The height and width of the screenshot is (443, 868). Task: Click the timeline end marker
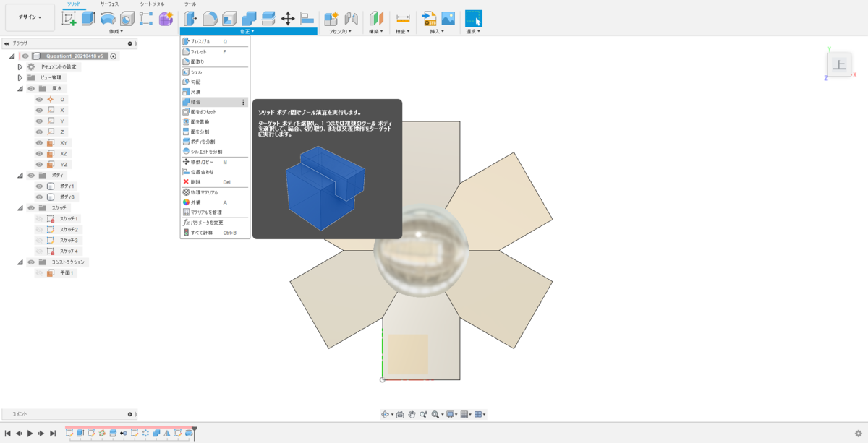pos(195,433)
